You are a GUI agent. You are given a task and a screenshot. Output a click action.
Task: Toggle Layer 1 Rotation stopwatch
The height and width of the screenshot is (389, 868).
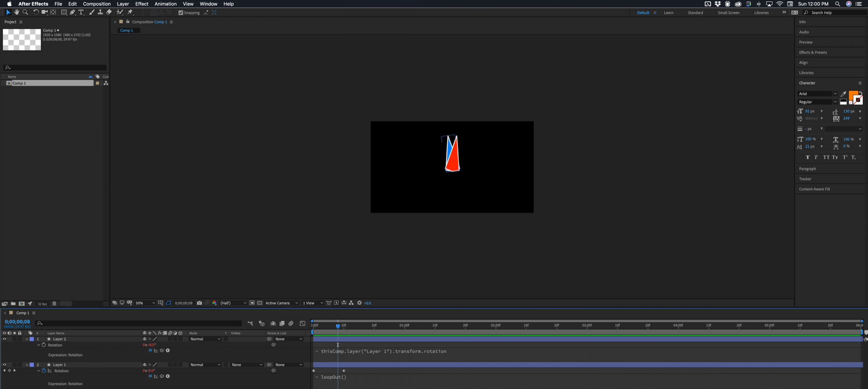pyautogui.click(x=44, y=371)
